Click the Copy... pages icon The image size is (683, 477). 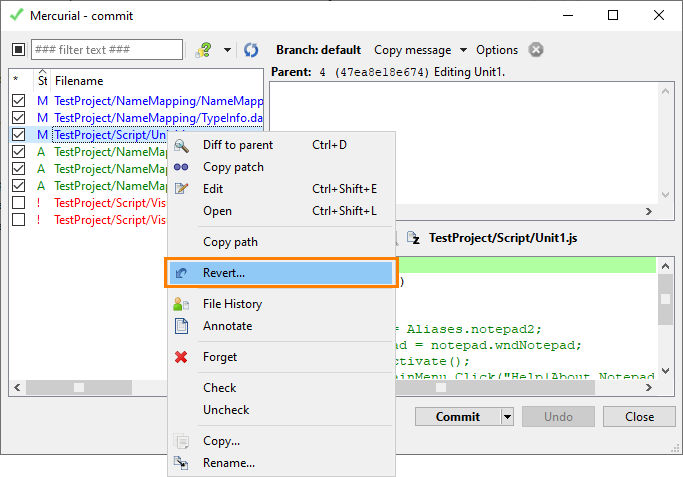pos(181,441)
